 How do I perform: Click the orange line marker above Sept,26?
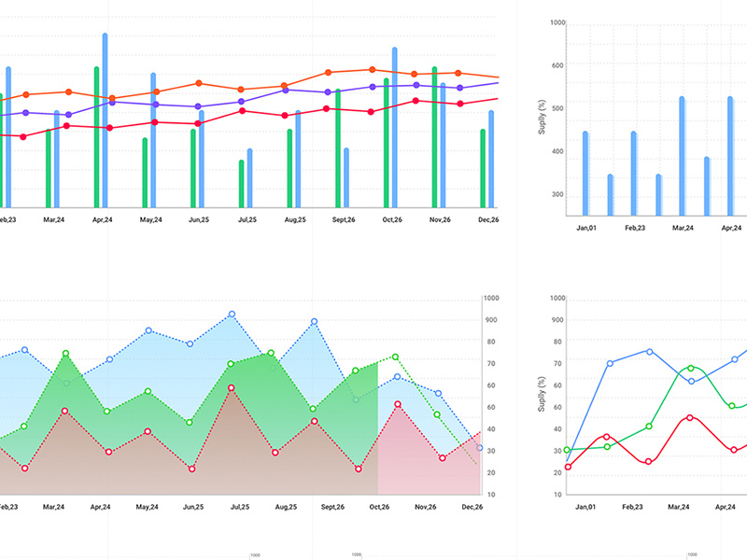coord(327,71)
